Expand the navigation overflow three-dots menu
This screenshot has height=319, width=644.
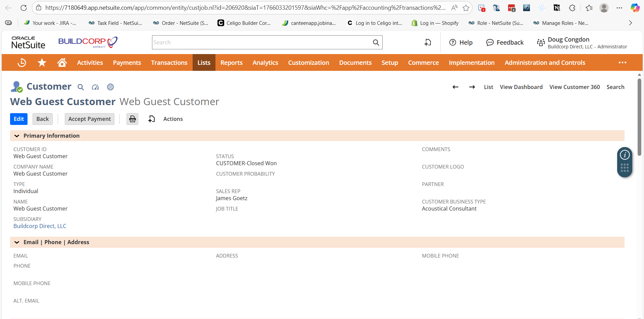(623, 62)
